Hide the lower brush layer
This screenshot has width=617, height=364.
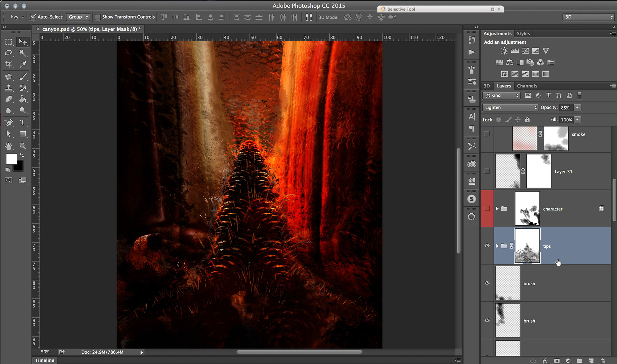[487, 320]
